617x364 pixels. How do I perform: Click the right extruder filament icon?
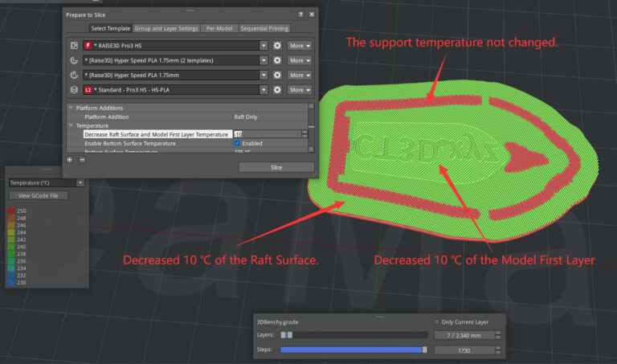tap(74, 75)
